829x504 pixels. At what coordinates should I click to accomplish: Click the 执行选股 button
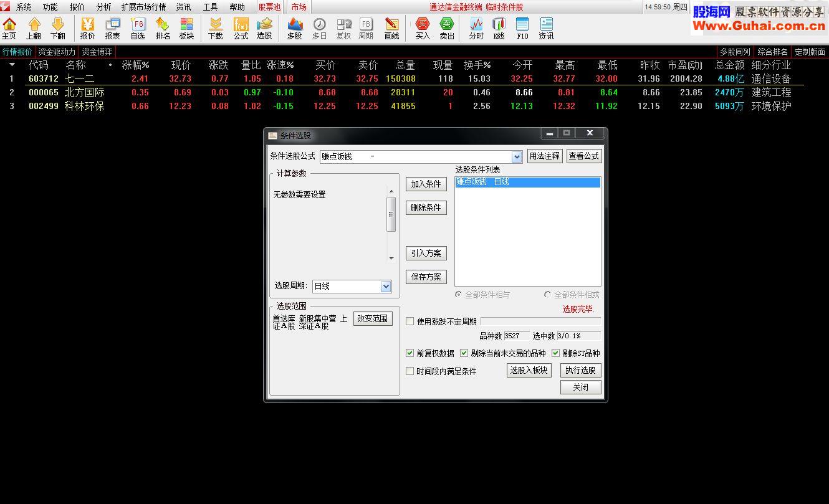(580, 371)
